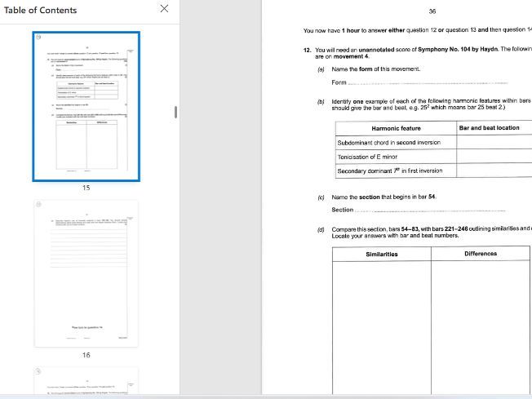This screenshot has width=532, height=399.
Task: Open the page 16 thumbnail
Action: (x=86, y=272)
